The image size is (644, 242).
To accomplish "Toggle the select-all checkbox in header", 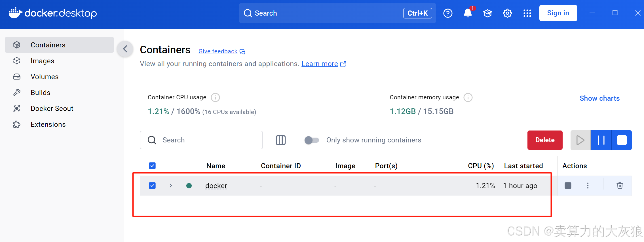I will [152, 166].
